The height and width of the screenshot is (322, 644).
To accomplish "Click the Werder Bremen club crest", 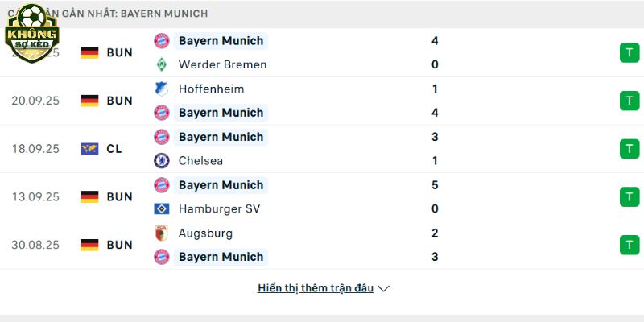I will [x=162, y=64].
